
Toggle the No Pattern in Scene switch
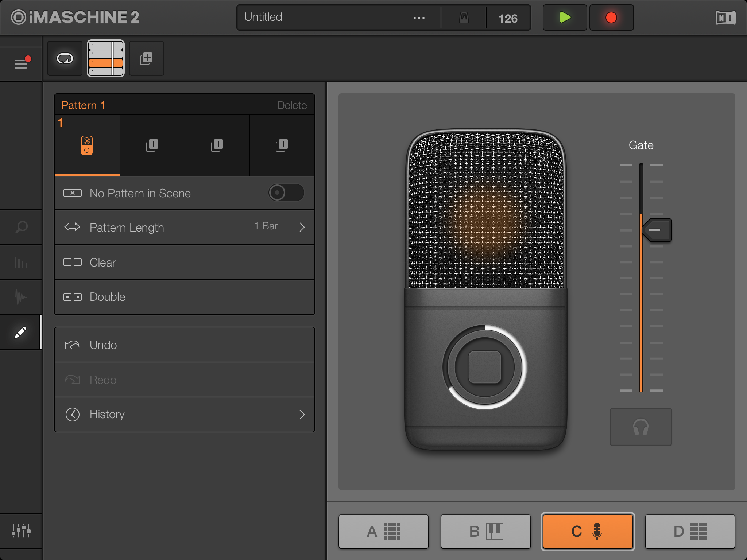point(286,192)
